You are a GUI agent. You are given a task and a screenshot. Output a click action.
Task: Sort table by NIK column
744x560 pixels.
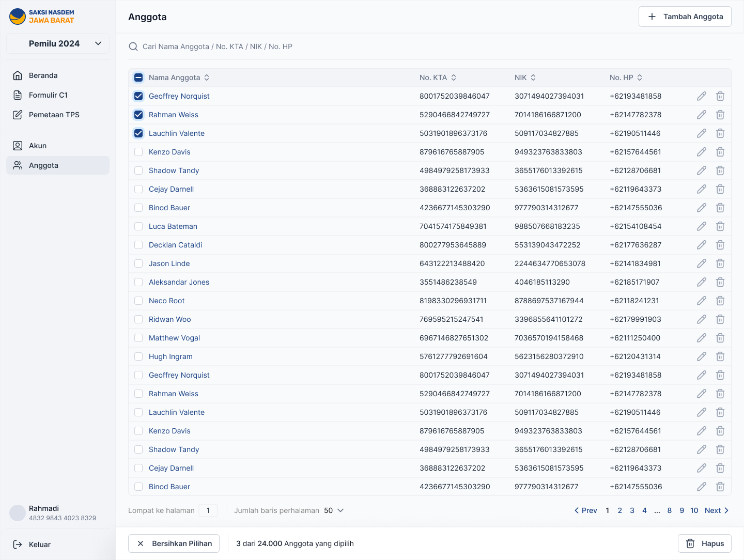pos(533,77)
